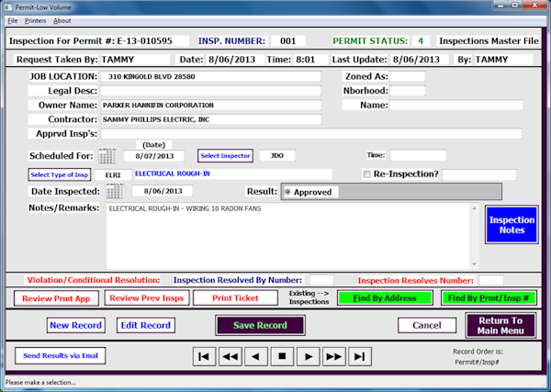Click Inspection Resolved By Number field
Image resolution: width=551 pixels, height=392 pixels.
click(x=321, y=280)
